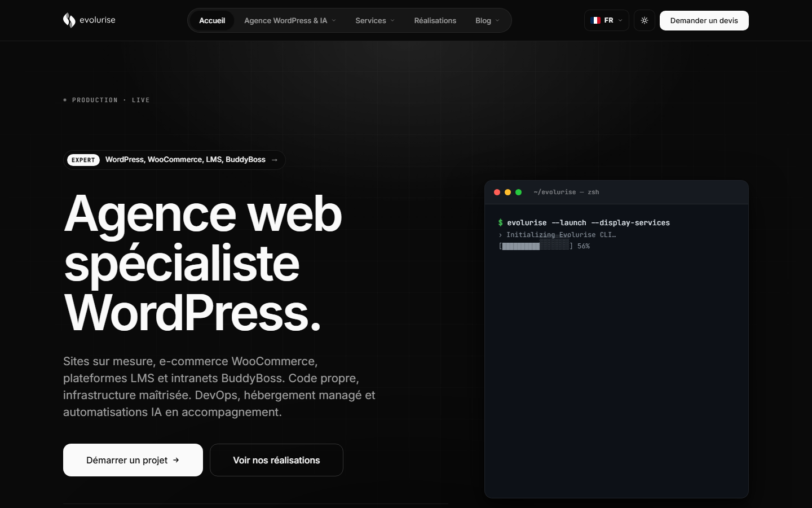Click the green $ prompt symbol in terminal
Image resolution: width=812 pixels, height=508 pixels.
click(x=500, y=223)
